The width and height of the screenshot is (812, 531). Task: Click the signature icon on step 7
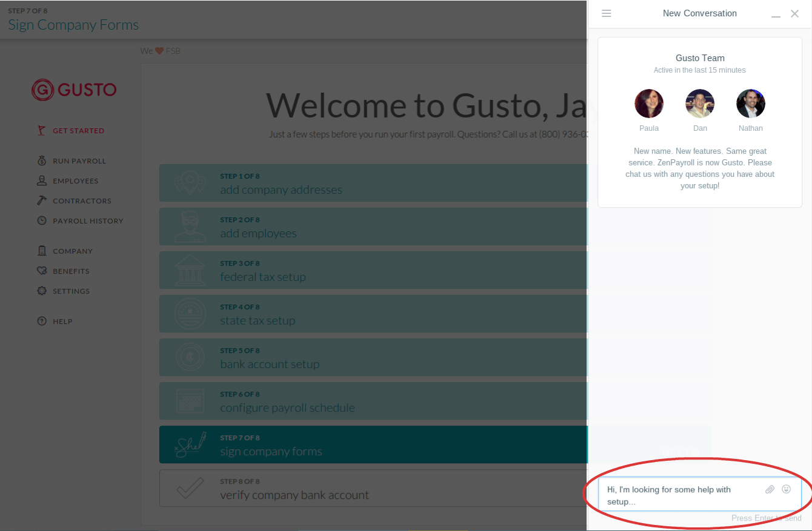[x=190, y=444]
